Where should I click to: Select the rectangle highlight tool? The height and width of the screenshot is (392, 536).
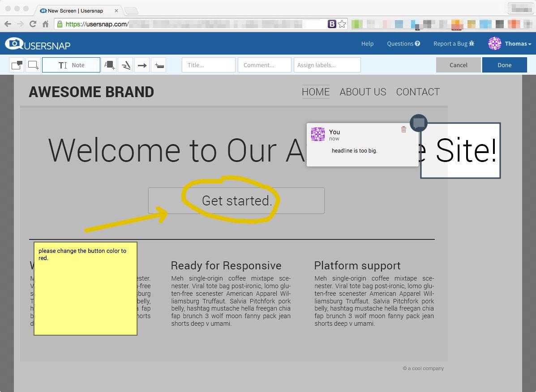33,65
